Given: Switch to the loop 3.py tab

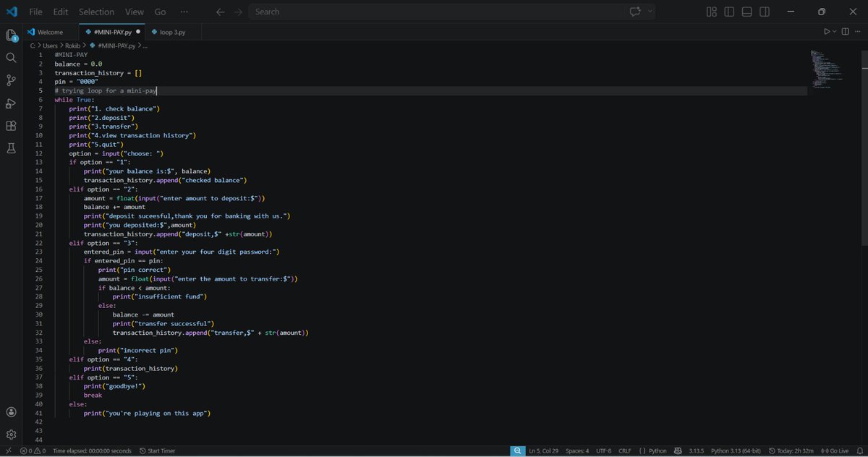Looking at the screenshot, I should 171,32.
